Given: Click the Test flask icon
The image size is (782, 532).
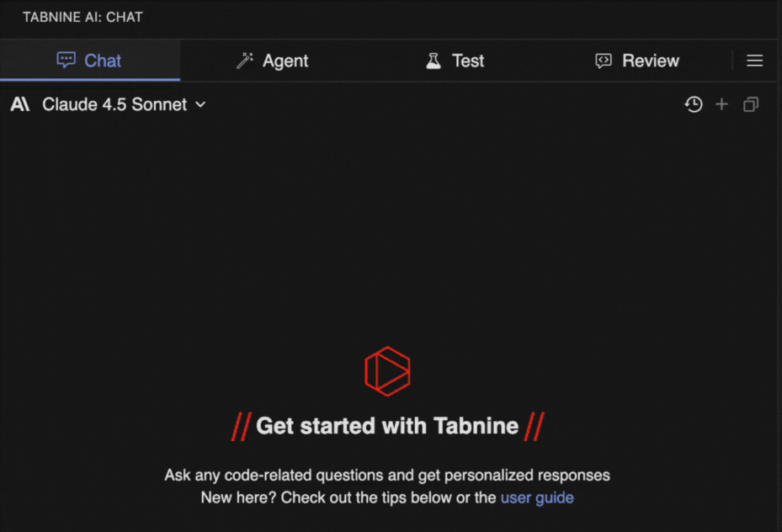Looking at the screenshot, I should click(x=434, y=61).
